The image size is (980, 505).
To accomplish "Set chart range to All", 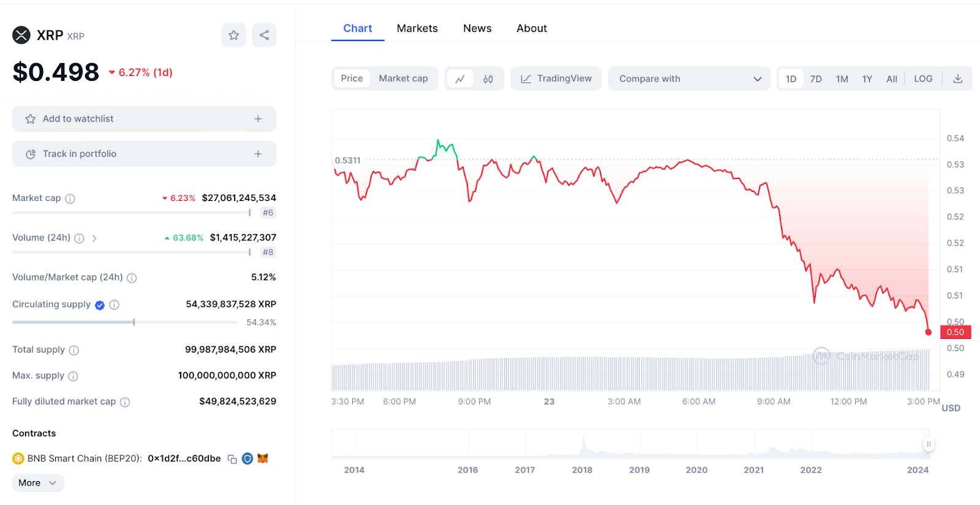I will tap(892, 78).
